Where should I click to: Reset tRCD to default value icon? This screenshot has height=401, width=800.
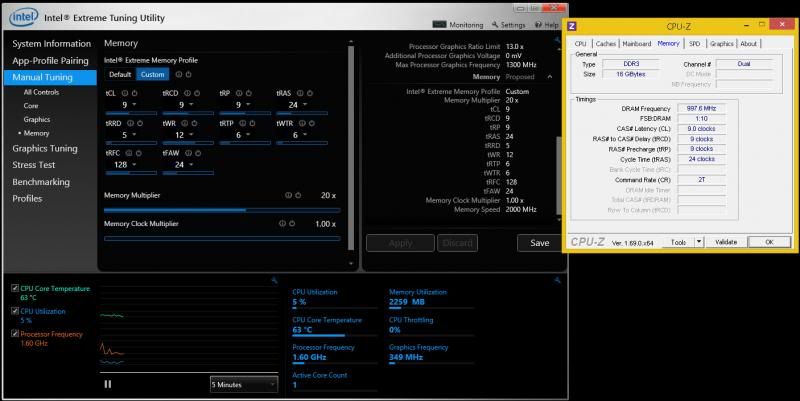pos(197,93)
